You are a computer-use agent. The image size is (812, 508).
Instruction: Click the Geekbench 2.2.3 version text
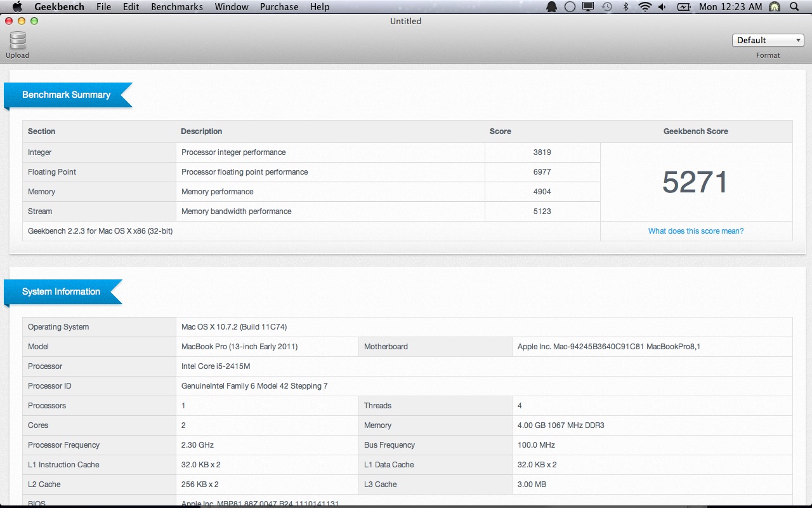click(100, 231)
